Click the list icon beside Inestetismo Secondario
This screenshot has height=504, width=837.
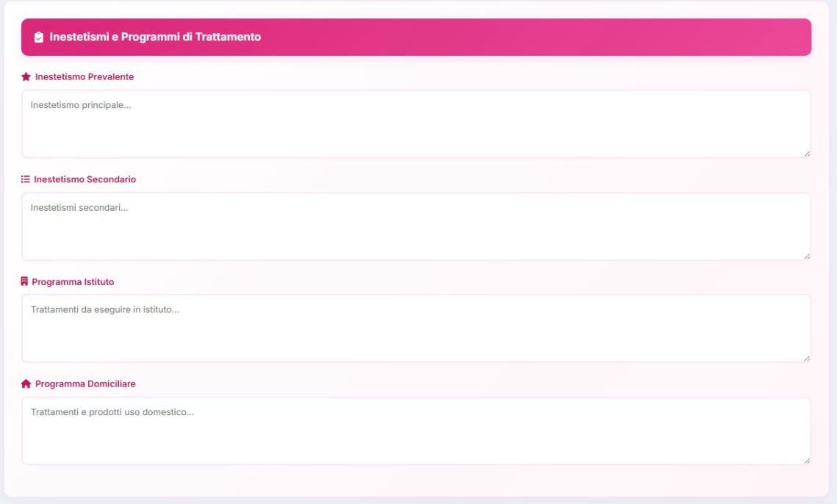[25, 179]
